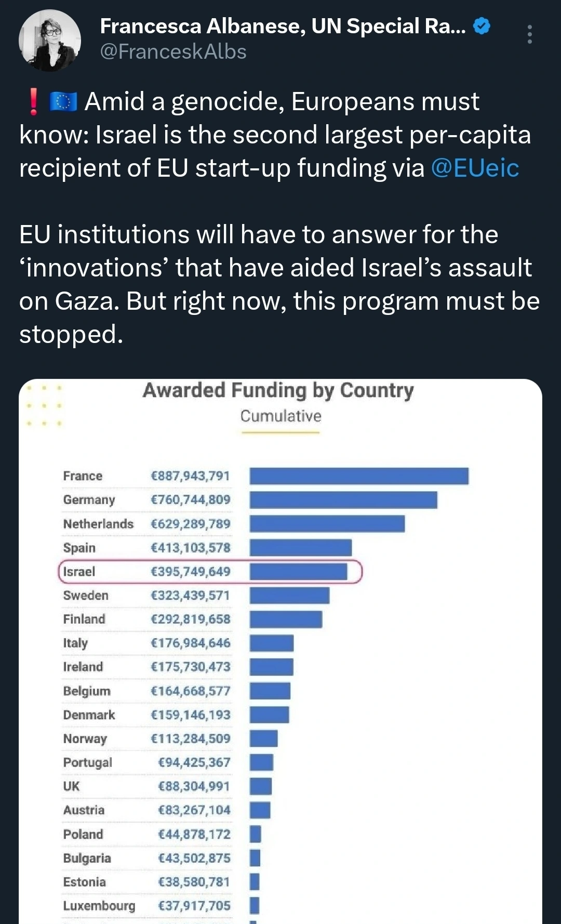The image size is (561, 924).
Task: Open the @EUeic mention link
Action: tap(475, 168)
